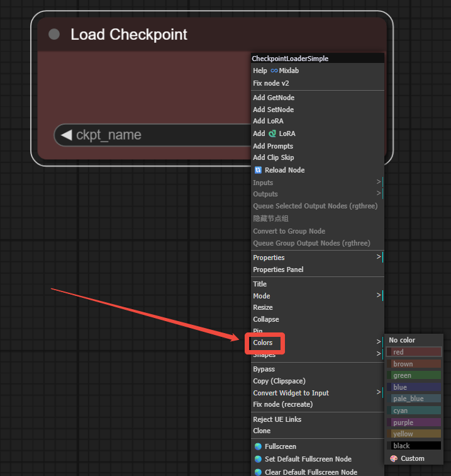Click Fix node v2 option
Screen dimensions: 451x476
tap(270, 83)
